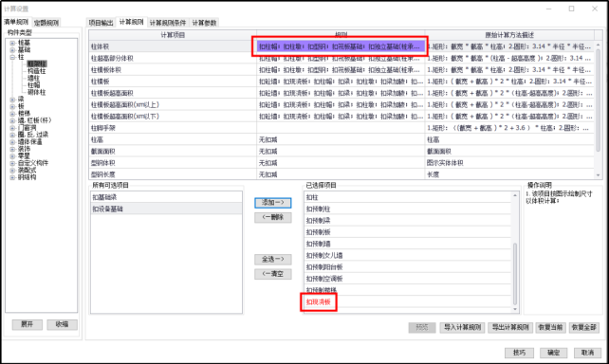Click 恢复全部 button

[x=583, y=328]
